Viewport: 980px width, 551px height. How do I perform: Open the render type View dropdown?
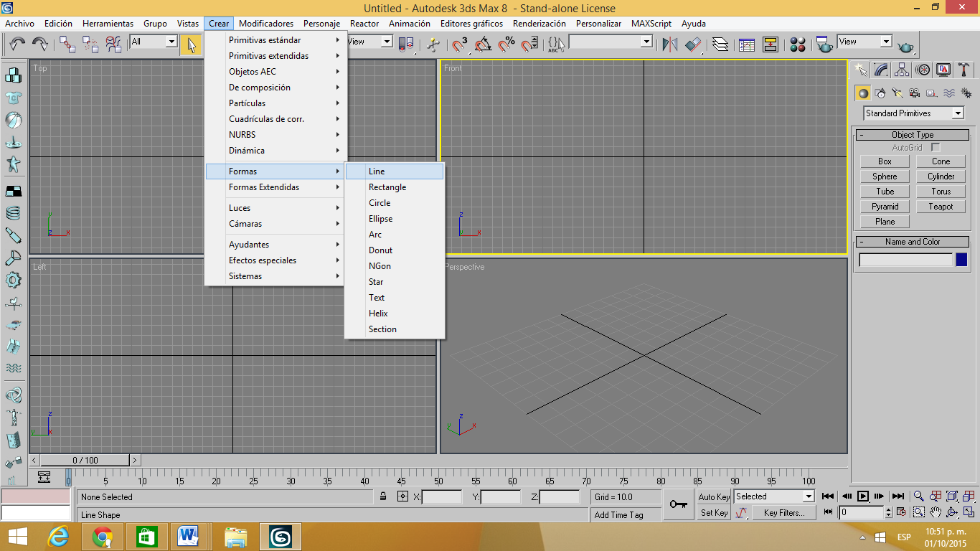click(x=864, y=42)
